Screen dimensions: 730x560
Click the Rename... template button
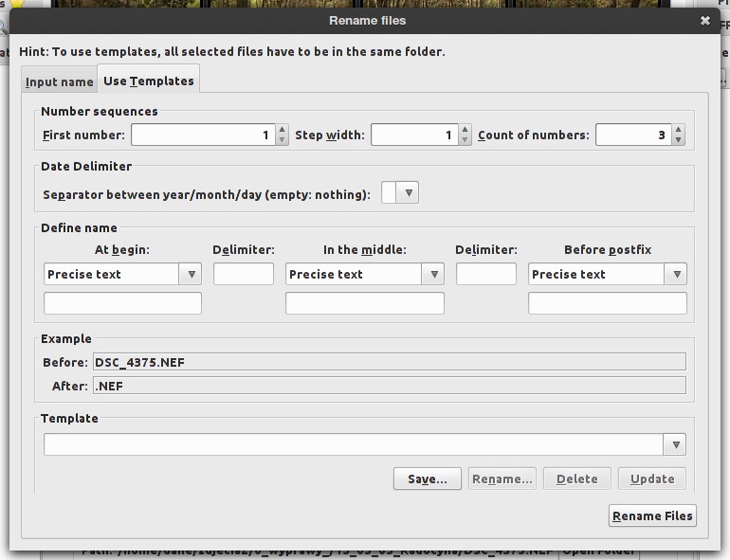click(x=502, y=479)
